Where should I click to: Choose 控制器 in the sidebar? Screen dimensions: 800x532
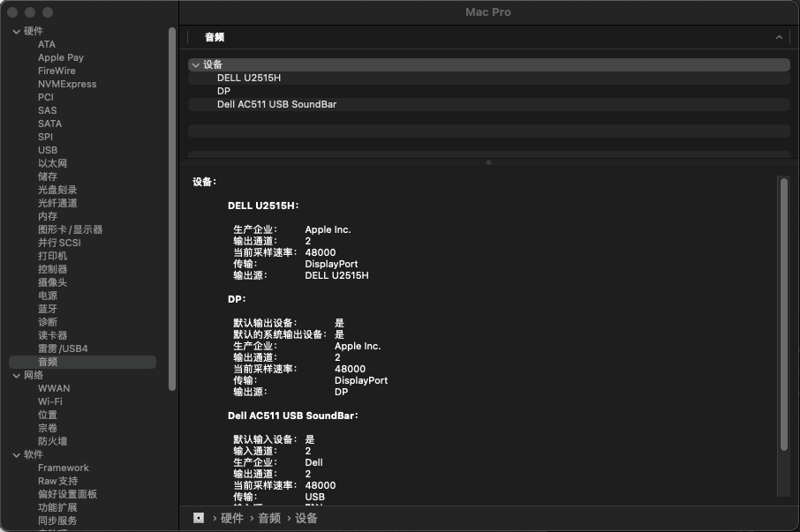pyautogui.click(x=52, y=270)
